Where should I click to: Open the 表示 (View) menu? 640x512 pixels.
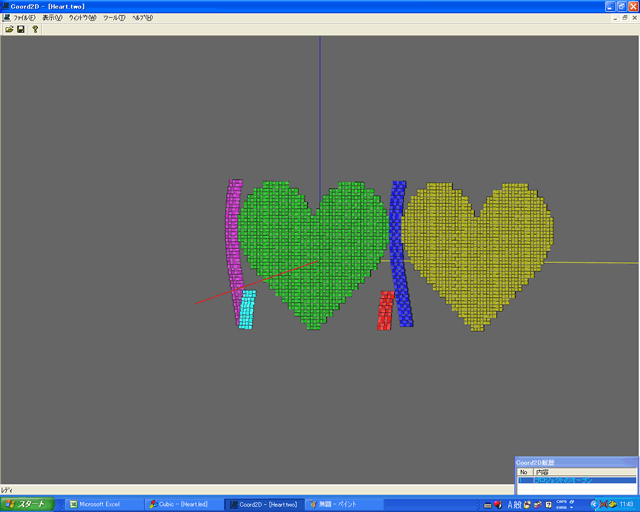[x=52, y=17]
